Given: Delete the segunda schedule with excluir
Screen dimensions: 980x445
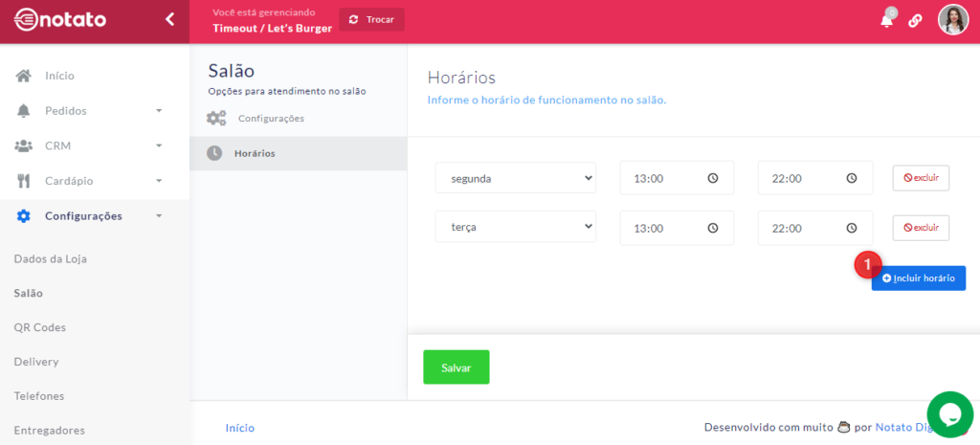Looking at the screenshot, I should coord(921,178).
